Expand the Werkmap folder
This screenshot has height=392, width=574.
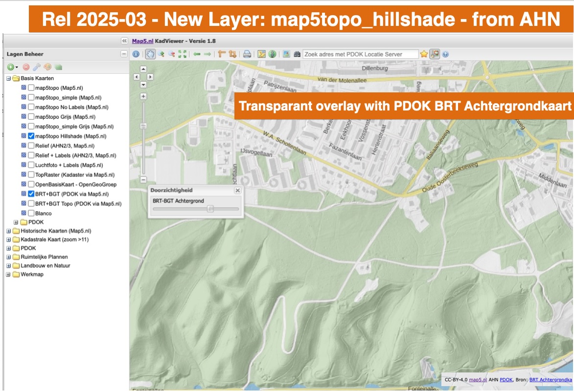(x=8, y=275)
